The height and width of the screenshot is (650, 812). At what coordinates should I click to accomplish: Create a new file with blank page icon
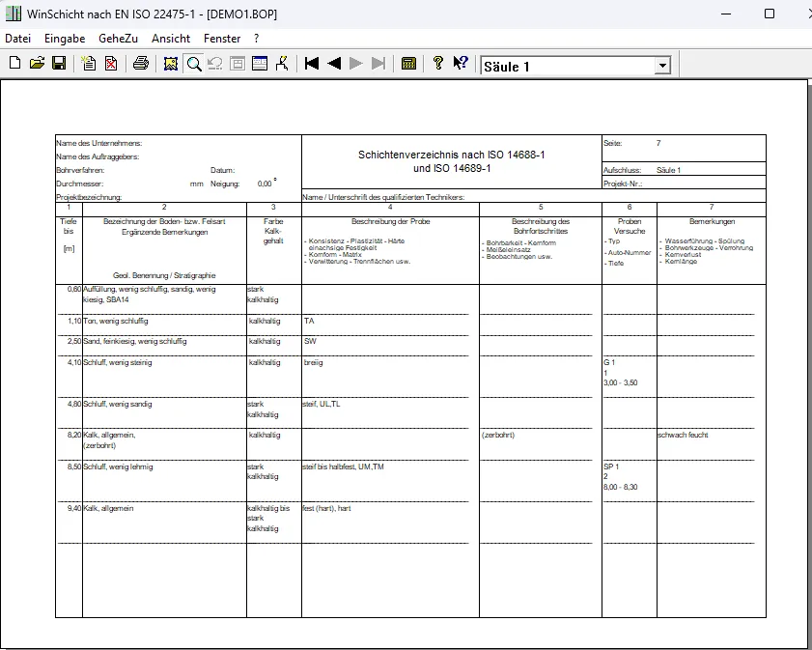click(15, 63)
